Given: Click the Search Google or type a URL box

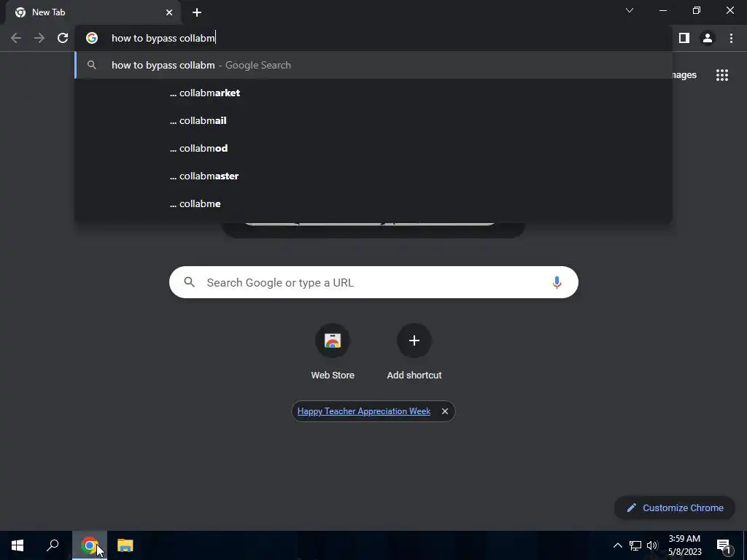Looking at the screenshot, I should coord(373,282).
